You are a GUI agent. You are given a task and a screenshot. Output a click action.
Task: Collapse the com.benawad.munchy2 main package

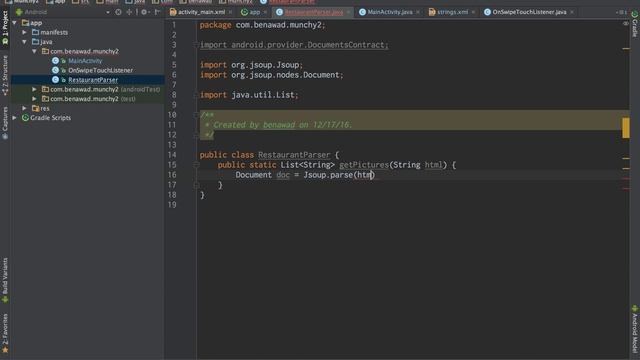pos(35,51)
